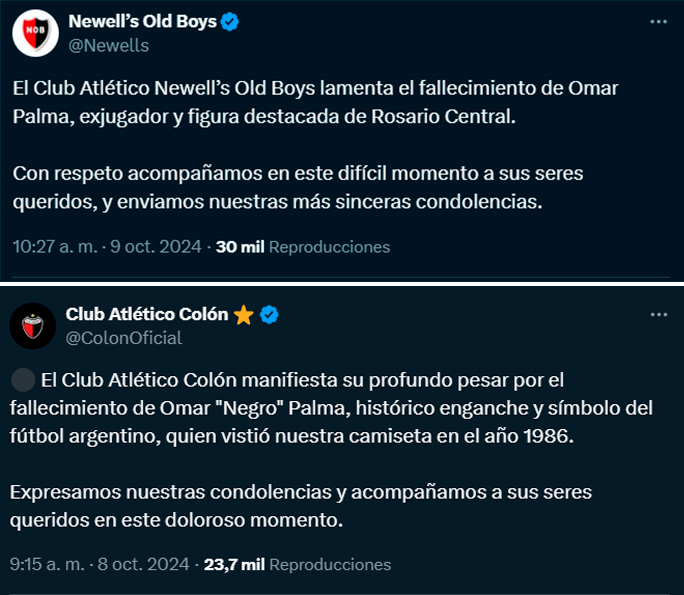Click Newell's Old Boys verified badge

229,22
